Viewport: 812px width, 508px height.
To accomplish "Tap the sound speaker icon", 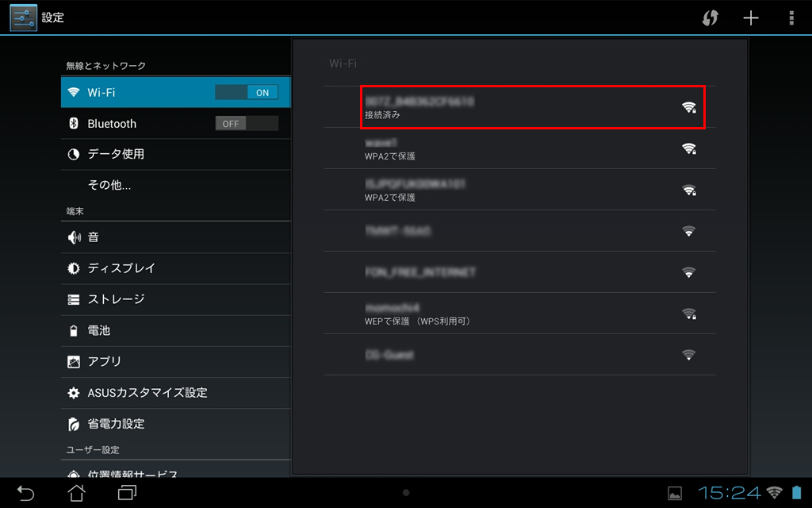I will pos(74,237).
